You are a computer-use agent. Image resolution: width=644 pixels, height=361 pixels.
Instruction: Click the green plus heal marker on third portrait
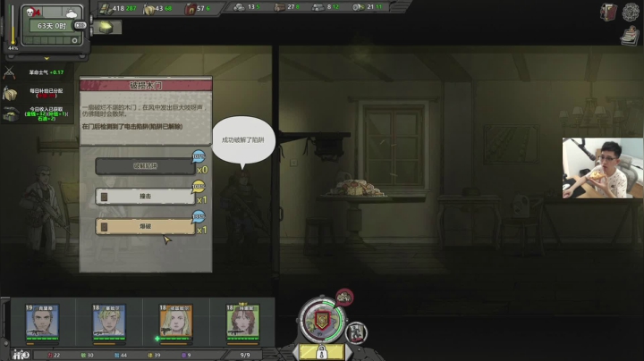click(157, 339)
